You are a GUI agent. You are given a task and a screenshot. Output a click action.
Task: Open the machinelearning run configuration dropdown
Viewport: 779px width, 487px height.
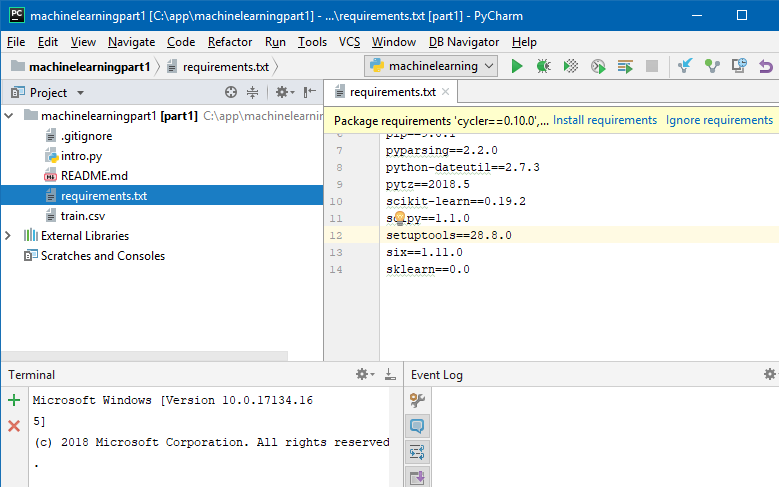coord(431,66)
